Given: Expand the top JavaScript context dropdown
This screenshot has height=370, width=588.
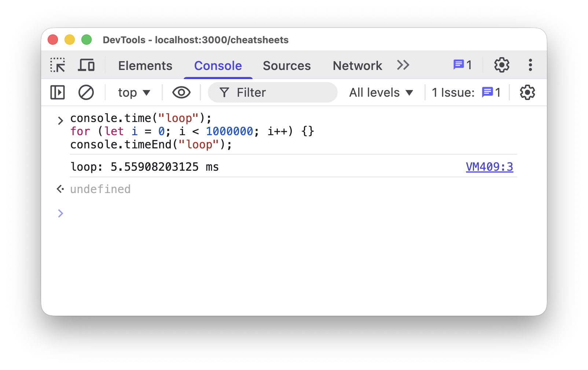Looking at the screenshot, I should tap(134, 92).
